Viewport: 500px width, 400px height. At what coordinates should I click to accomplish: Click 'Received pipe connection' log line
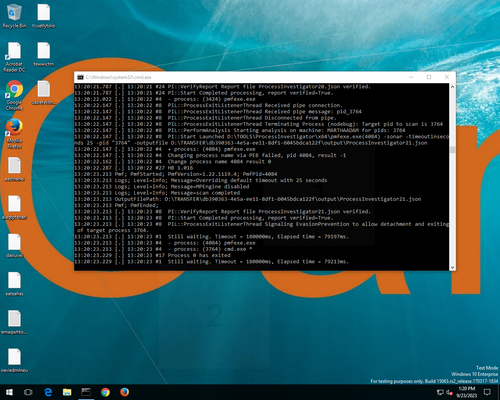click(208, 105)
